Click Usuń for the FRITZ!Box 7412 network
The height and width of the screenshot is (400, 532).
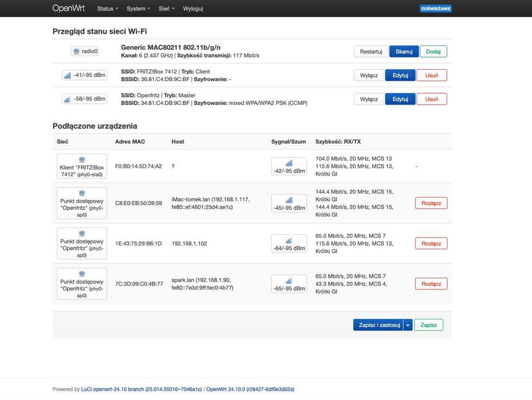(x=431, y=75)
